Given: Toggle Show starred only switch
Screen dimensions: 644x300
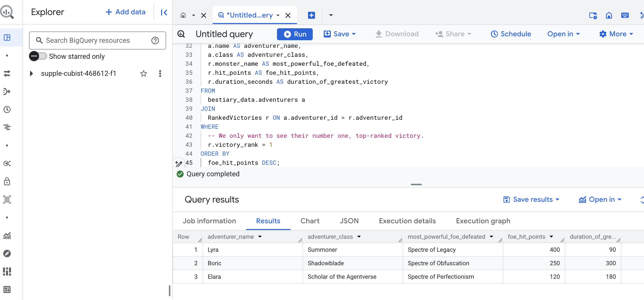Looking at the screenshot, I should click(x=38, y=56).
